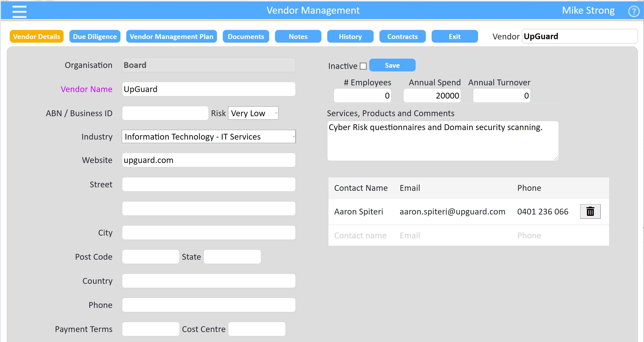
Task: Delete the Aaron Spiteri contact with trash icon
Action: pyautogui.click(x=590, y=212)
